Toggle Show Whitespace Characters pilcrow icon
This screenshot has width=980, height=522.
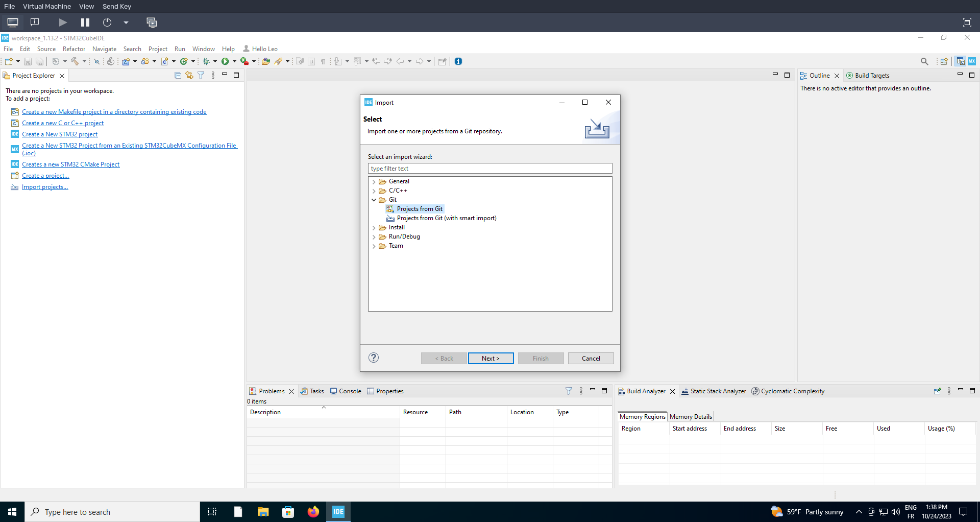[x=323, y=61]
